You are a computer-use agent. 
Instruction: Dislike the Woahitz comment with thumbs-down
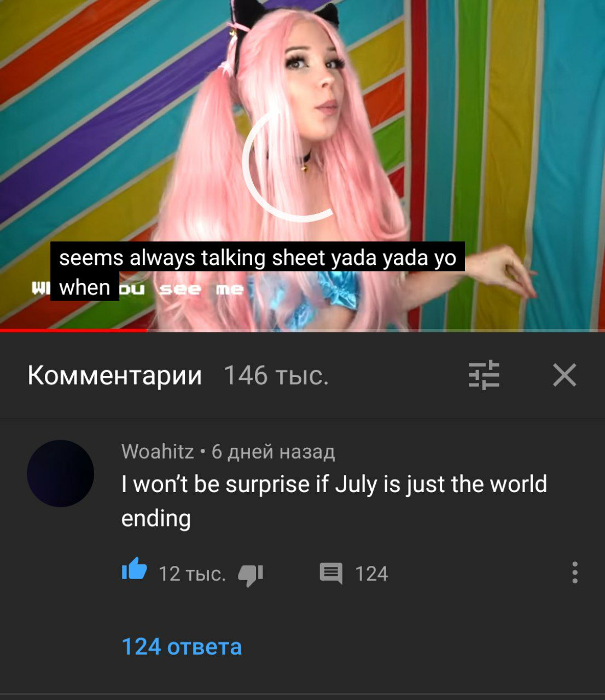[251, 575]
